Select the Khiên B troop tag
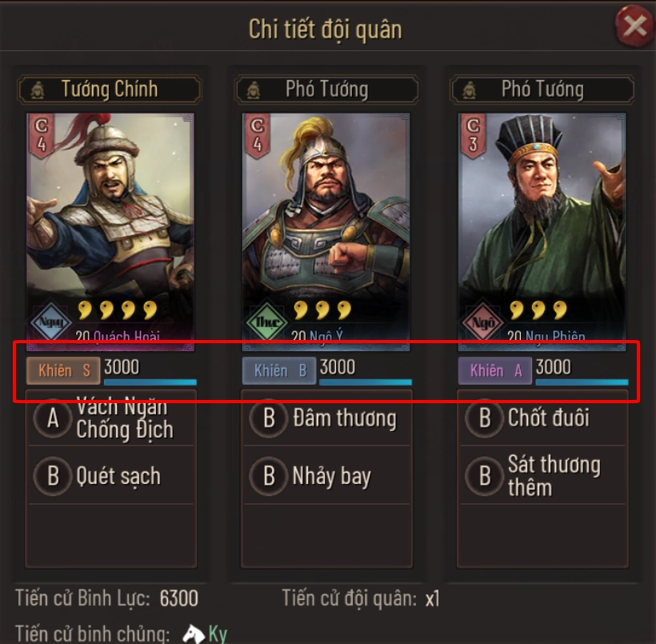 [279, 370]
